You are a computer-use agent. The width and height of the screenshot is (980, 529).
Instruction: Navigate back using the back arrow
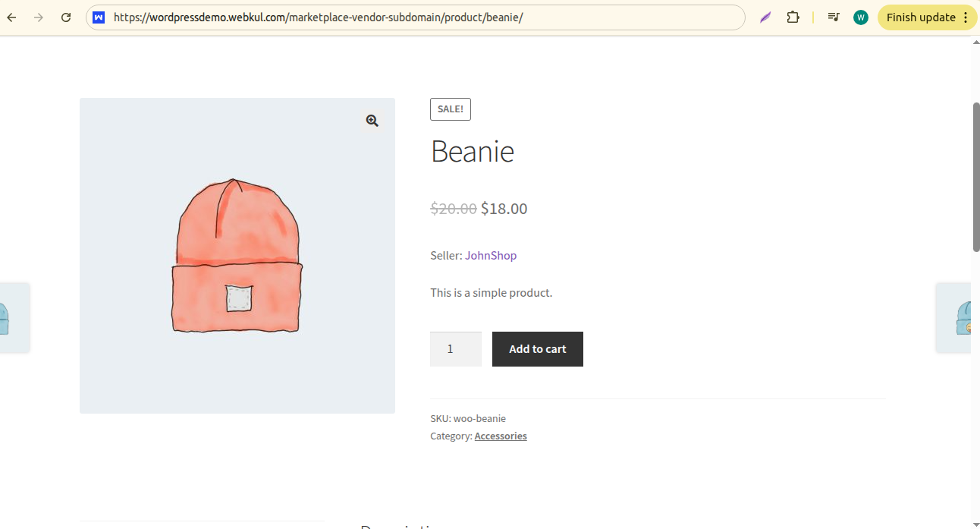11,17
